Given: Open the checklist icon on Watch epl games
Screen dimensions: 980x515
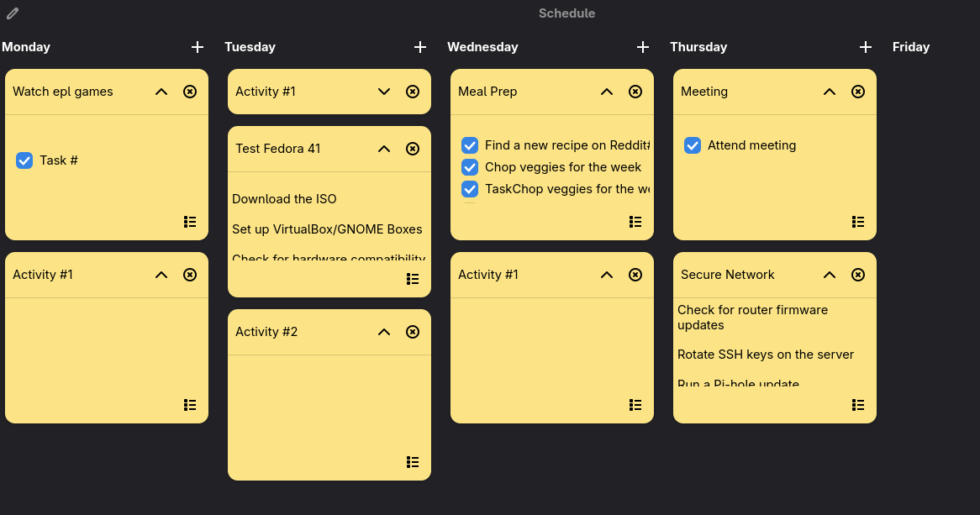Looking at the screenshot, I should pyautogui.click(x=190, y=221).
